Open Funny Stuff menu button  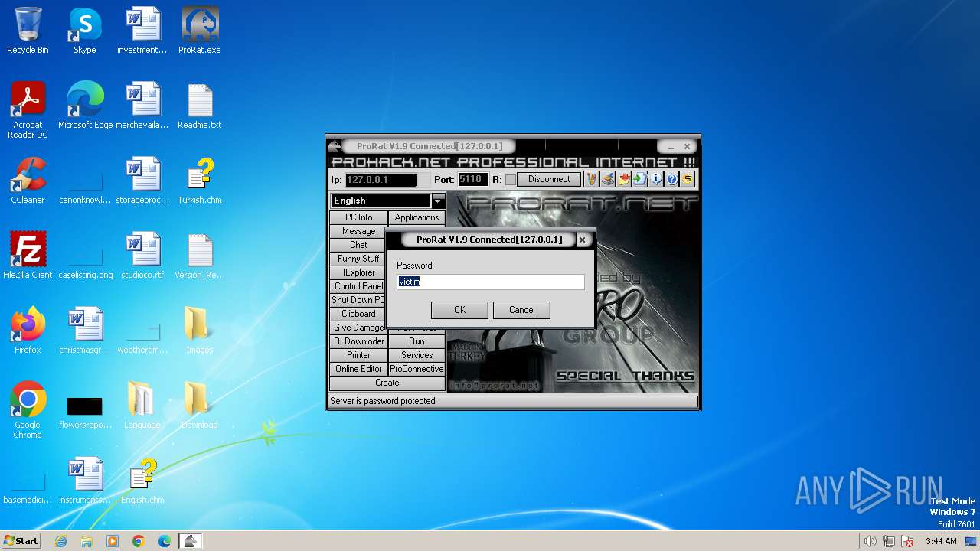(358, 259)
